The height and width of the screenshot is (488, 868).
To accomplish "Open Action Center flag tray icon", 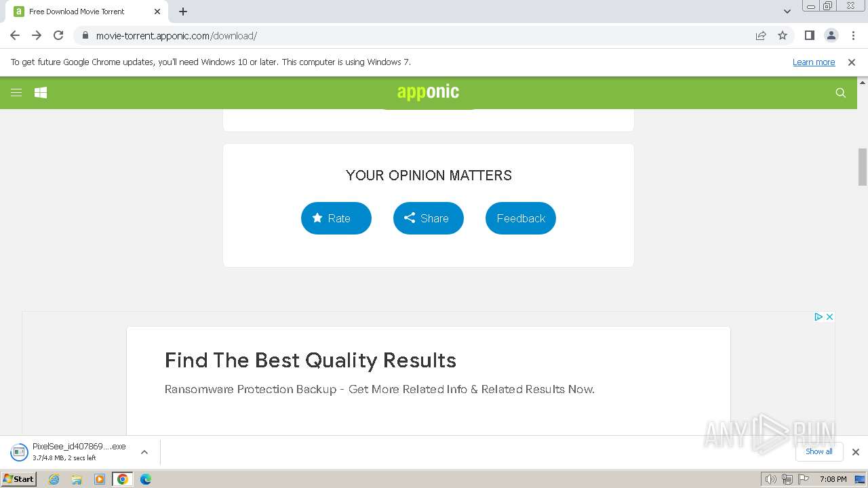I will click(x=804, y=479).
